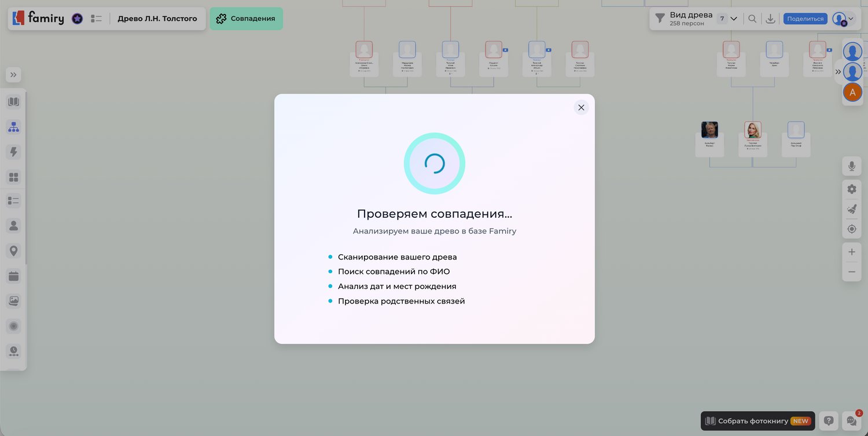Open the calendar icon in sidebar
The width and height of the screenshot is (868, 436).
[14, 276]
